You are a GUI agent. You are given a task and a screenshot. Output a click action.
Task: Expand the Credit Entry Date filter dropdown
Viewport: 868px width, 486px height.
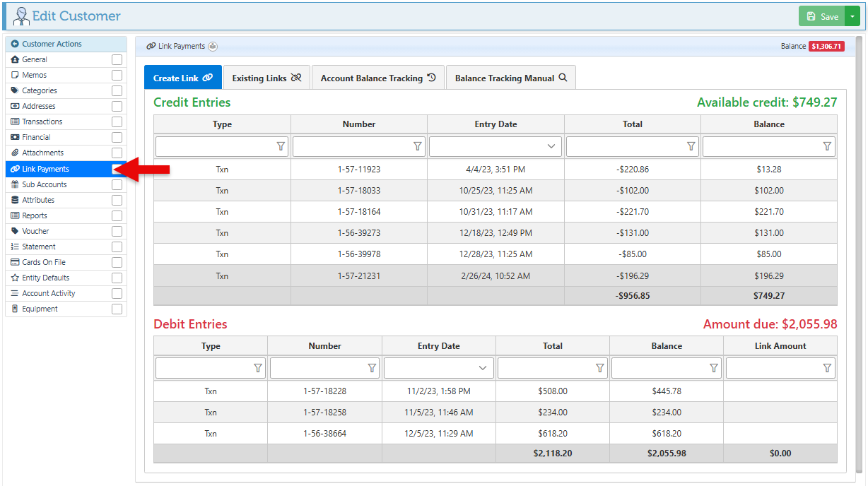(x=551, y=146)
